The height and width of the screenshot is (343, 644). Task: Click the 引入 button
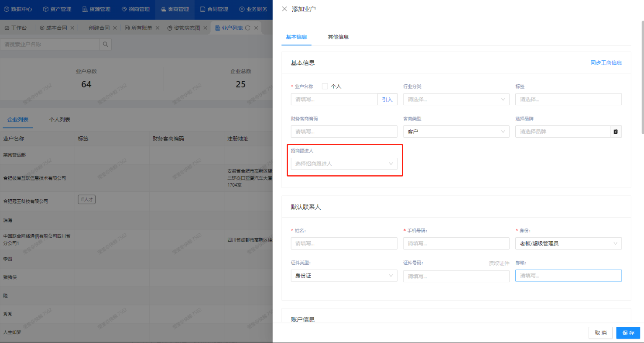click(387, 100)
